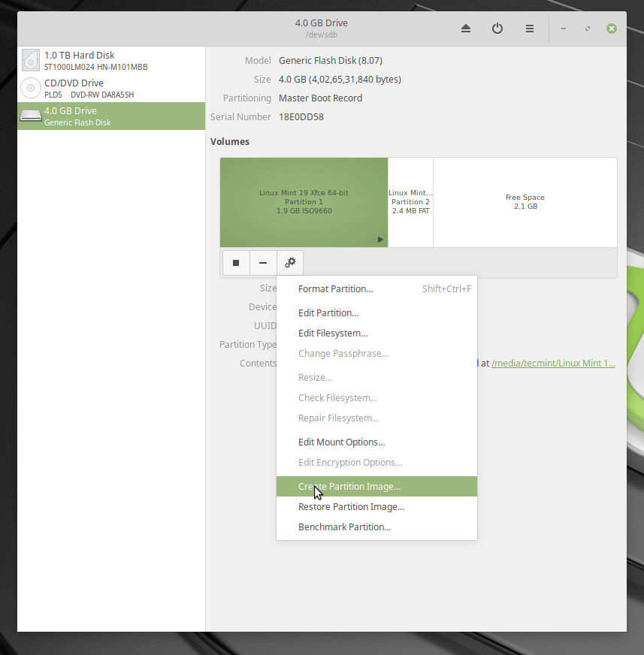Select Linux Mint Partition 1 volume block

pyautogui.click(x=304, y=202)
